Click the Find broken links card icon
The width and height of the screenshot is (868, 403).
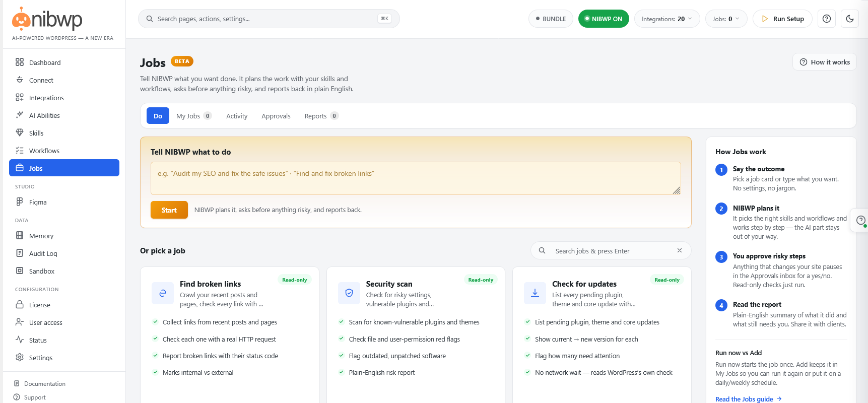point(163,293)
